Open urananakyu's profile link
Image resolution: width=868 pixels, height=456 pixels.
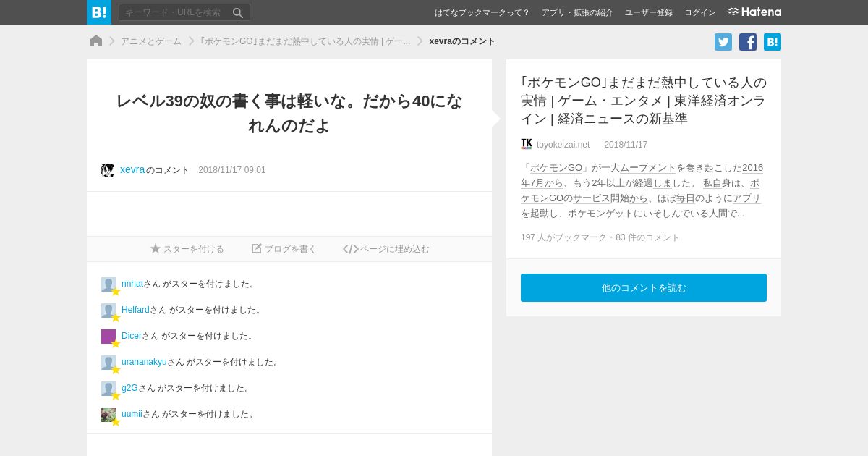point(144,362)
